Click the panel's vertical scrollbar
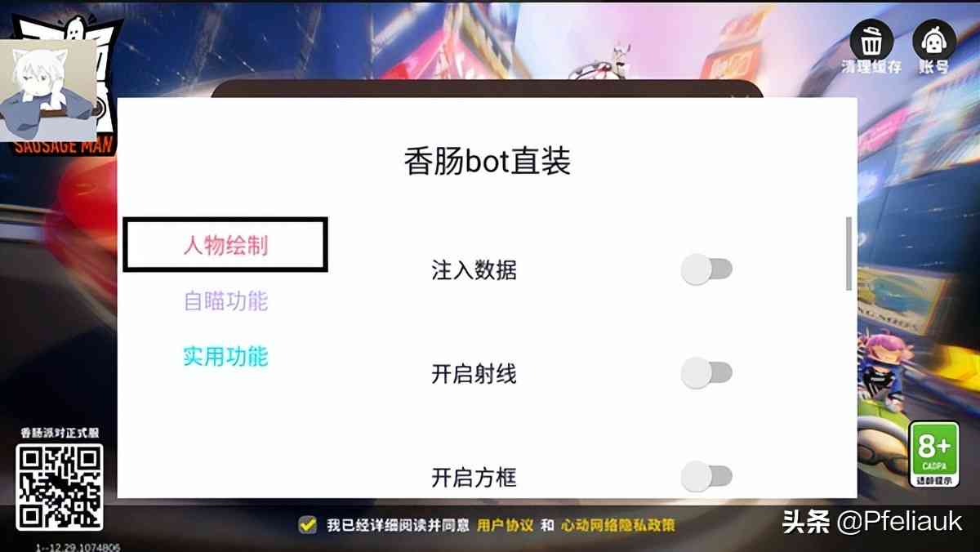The image size is (980, 552). [849, 253]
